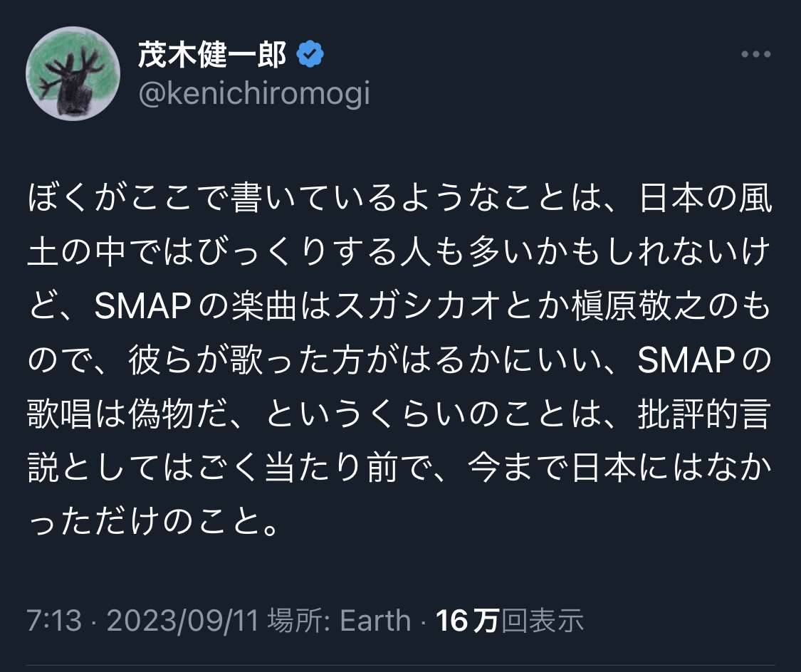Open the 16万 view count
801x672 pixels.
click(466, 620)
